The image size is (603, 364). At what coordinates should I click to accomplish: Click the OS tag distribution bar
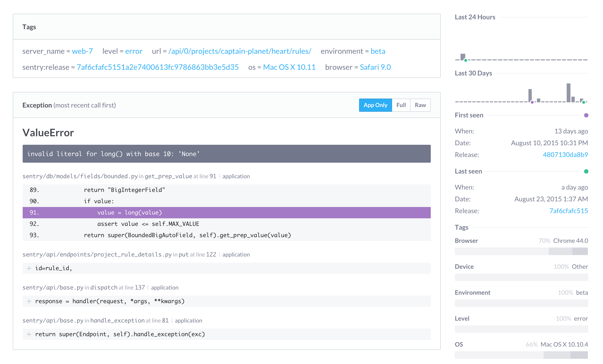521,355
